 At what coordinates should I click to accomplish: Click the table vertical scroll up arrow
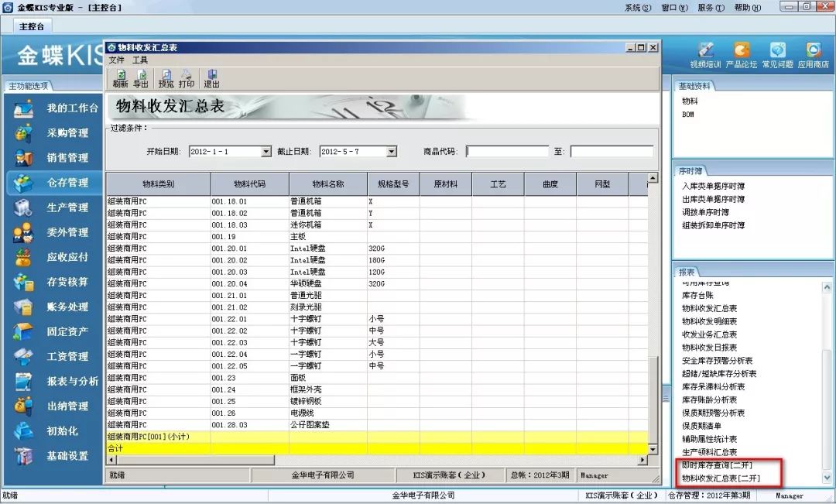click(653, 177)
